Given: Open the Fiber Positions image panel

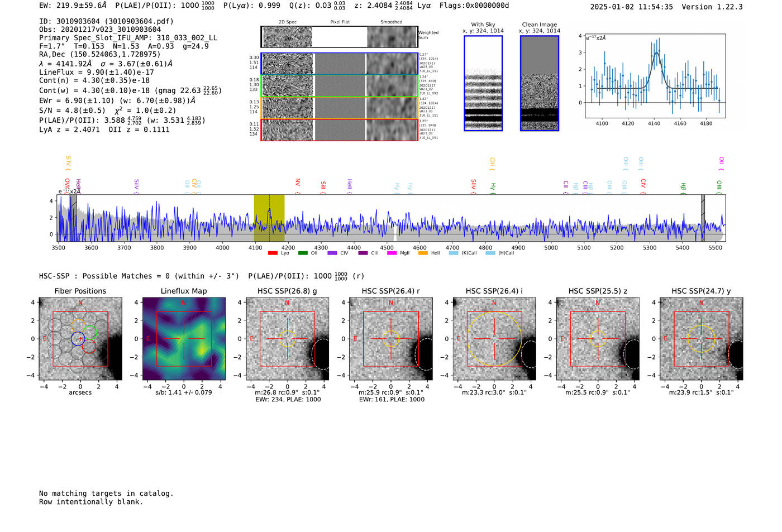Looking at the screenshot, I should (80, 339).
